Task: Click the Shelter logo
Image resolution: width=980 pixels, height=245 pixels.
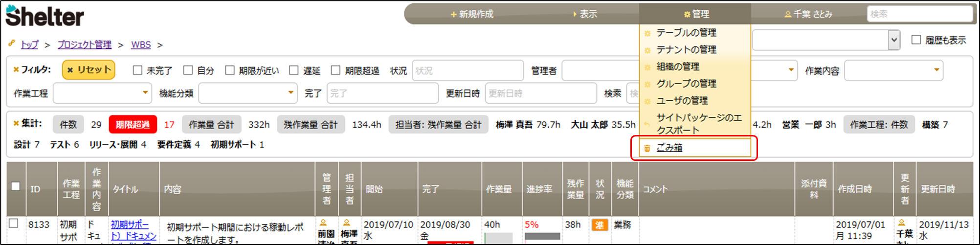Action: coord(45,16)
